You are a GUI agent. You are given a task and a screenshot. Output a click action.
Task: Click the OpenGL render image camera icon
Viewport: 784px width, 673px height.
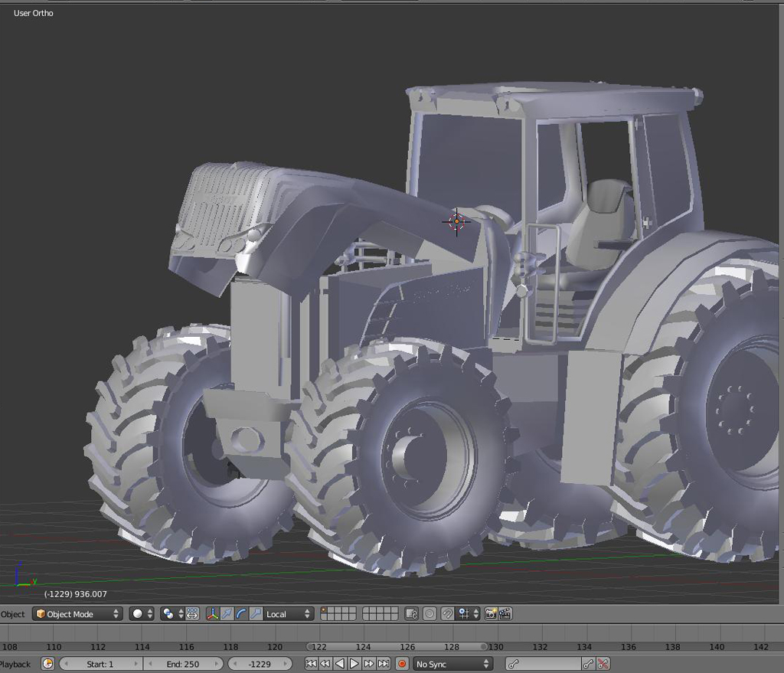coord(491,614)
